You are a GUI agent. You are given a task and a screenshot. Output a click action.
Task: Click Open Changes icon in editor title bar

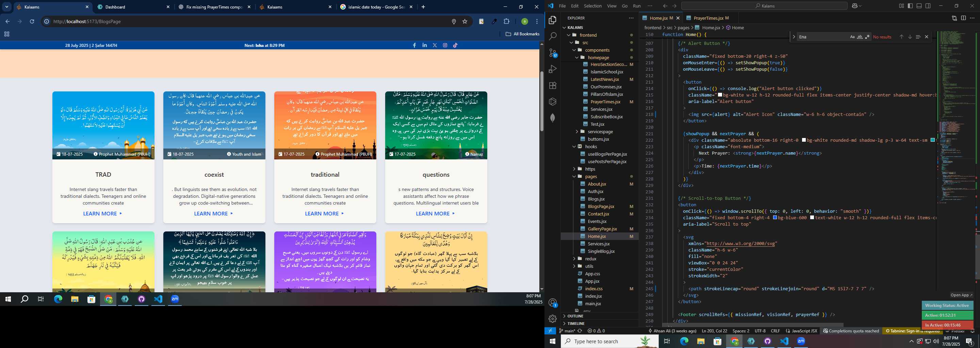point(954,18)
